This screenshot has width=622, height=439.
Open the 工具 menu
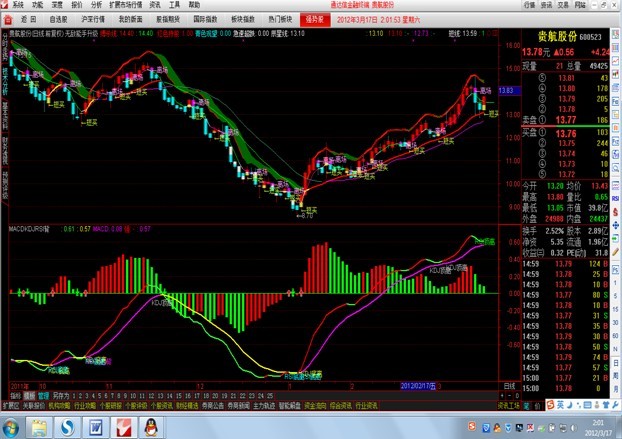click(x=175, y=5)
